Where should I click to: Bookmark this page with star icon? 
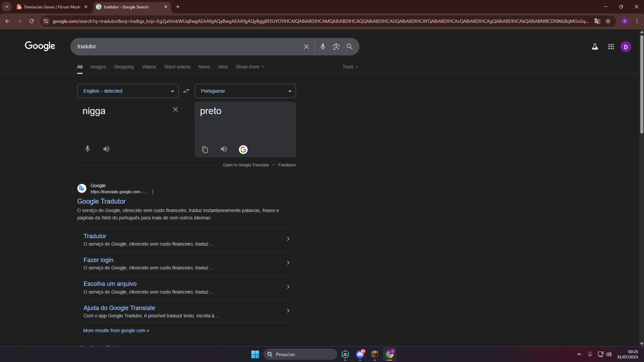coord(608,21)
